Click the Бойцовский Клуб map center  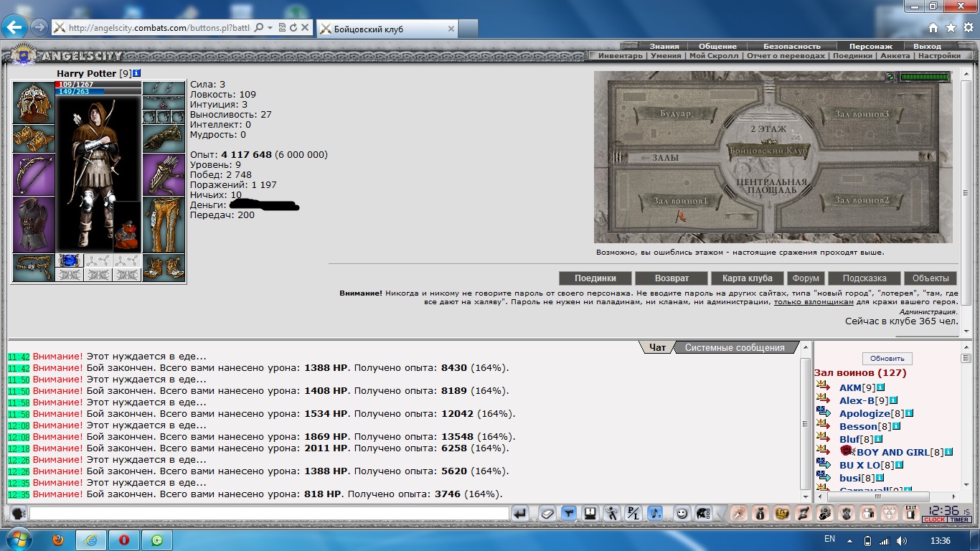pyautogui.click(x=768, y=151)
